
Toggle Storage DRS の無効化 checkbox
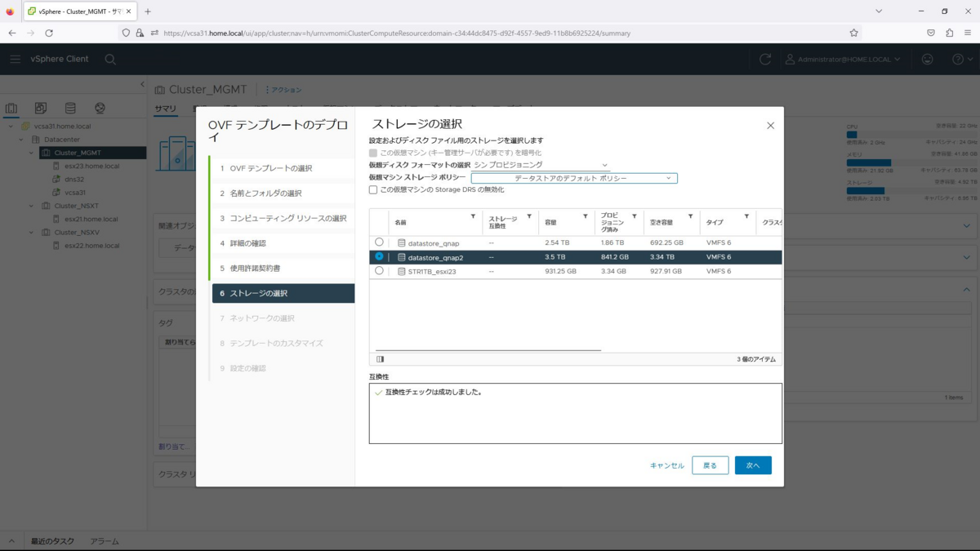[x=373, y=190]
